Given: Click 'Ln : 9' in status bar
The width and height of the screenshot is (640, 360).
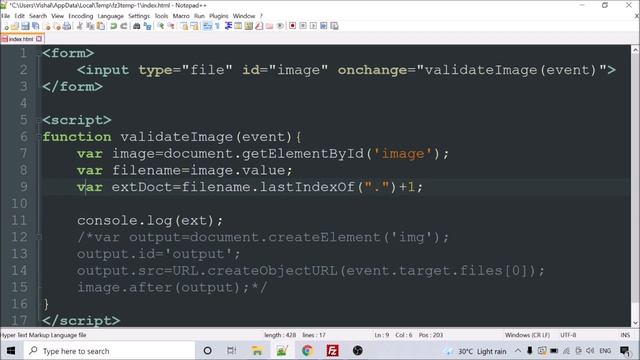Looking at the screenshot, I should click(382, 335).
